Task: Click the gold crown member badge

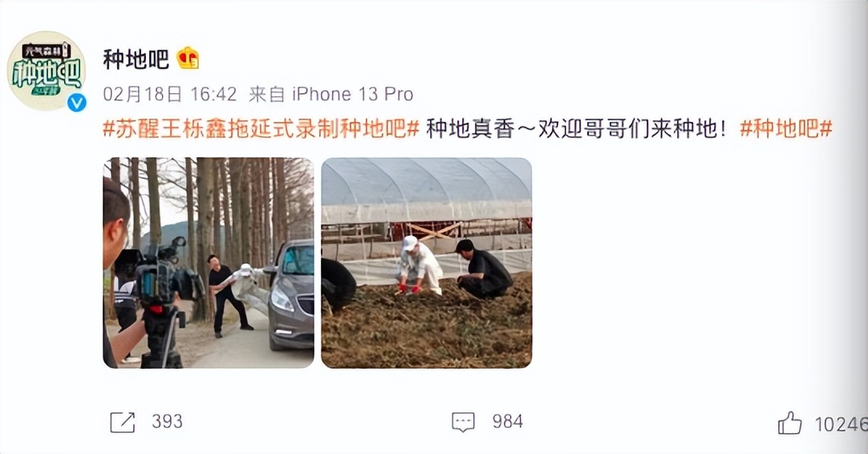Action: click(x=189, y=58)
